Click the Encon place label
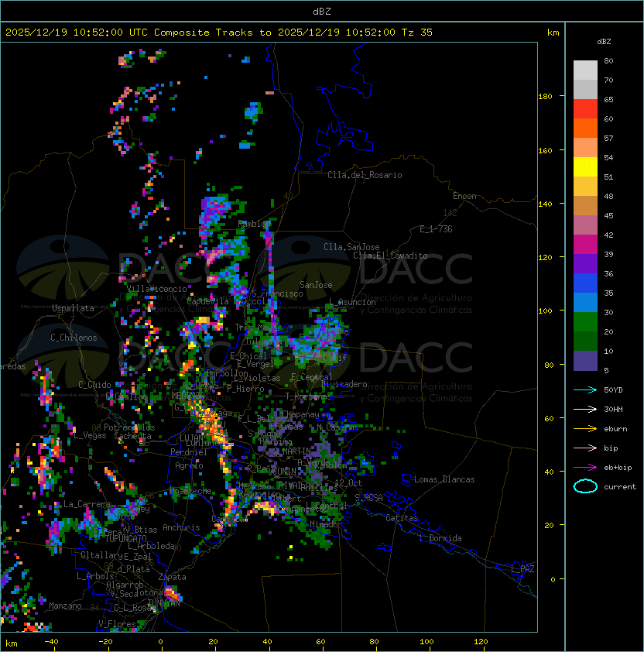644x652 pixels. tap(464, 196)
